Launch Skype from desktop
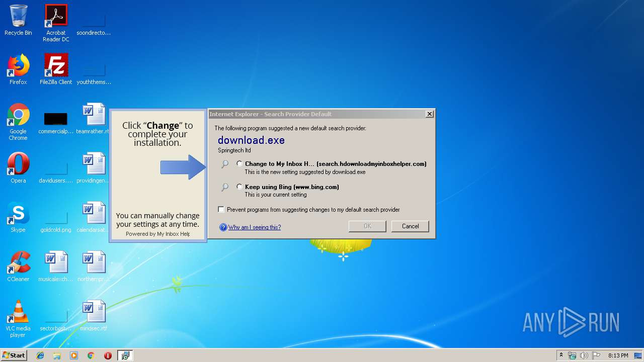Viewport: 644px width, 362px height. click(18, 217)
